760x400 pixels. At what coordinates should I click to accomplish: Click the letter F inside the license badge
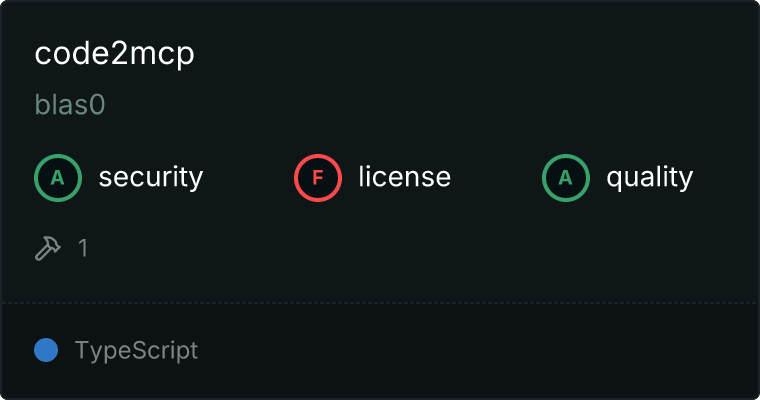[x=318, y=178]
